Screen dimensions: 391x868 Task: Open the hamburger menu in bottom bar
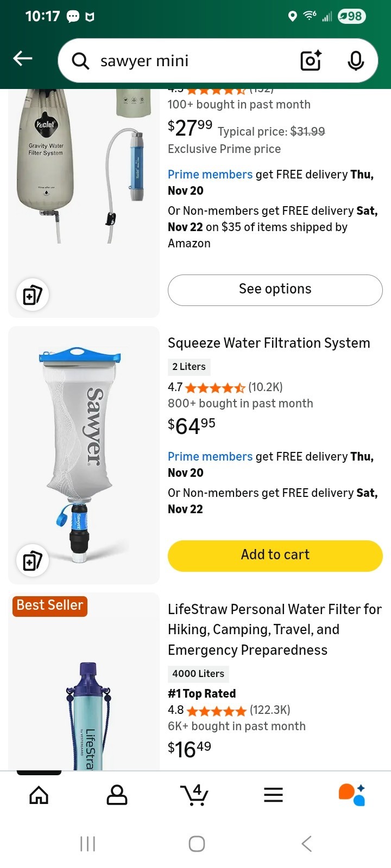pos(273,794)
